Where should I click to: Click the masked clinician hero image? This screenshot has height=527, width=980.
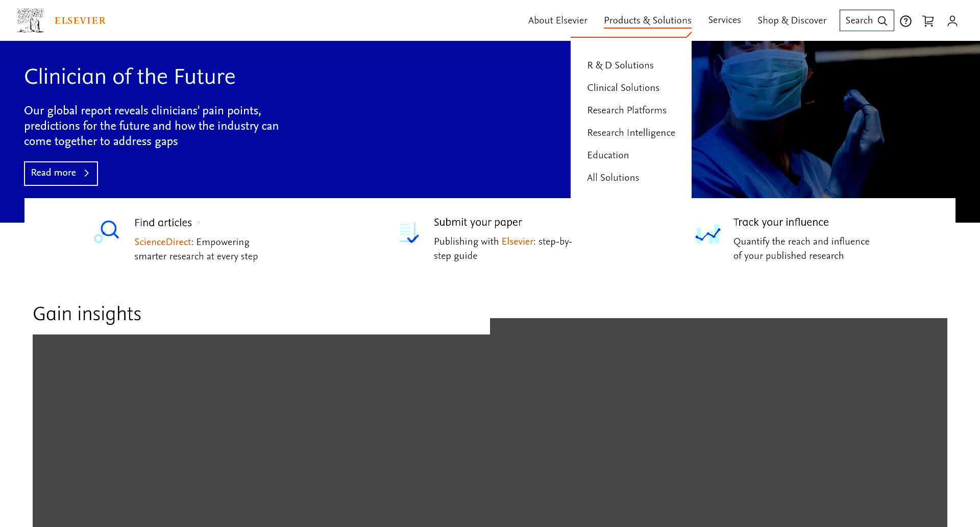click(x=836, y=119)
